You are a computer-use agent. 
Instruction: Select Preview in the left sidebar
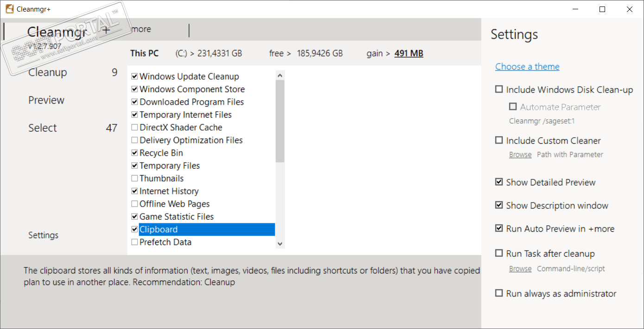(46, 100)
